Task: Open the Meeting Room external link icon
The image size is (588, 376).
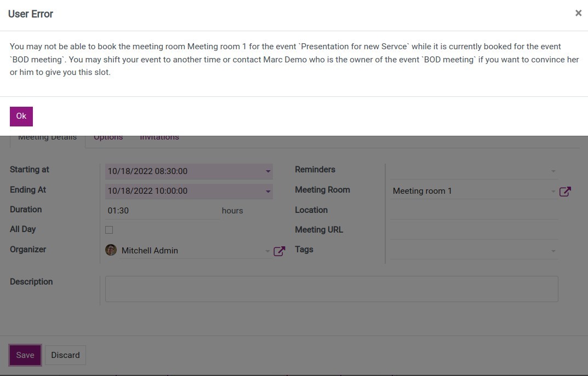Action: click(x=565, y=191)
